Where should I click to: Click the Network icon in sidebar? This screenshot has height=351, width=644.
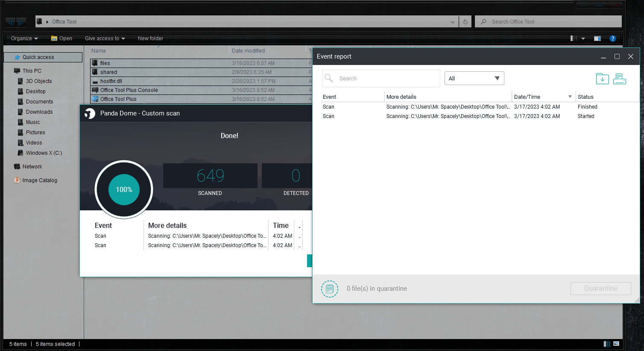point(17,167)
